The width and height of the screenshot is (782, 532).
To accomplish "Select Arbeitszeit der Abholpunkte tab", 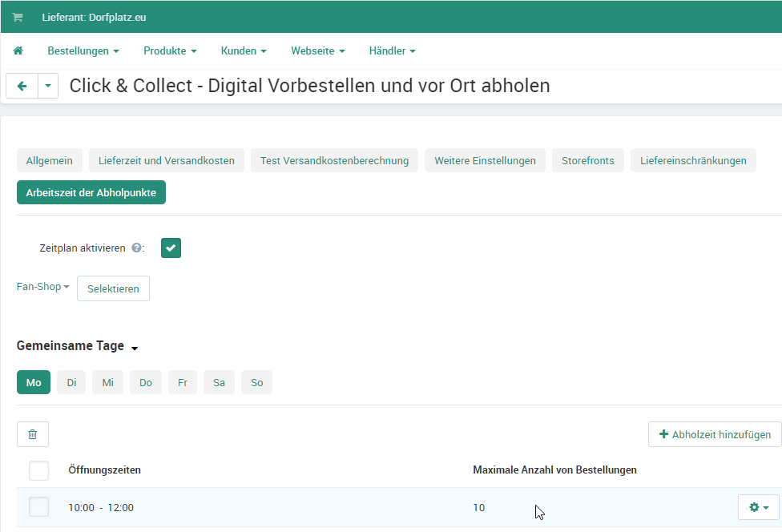I will 91,192.
